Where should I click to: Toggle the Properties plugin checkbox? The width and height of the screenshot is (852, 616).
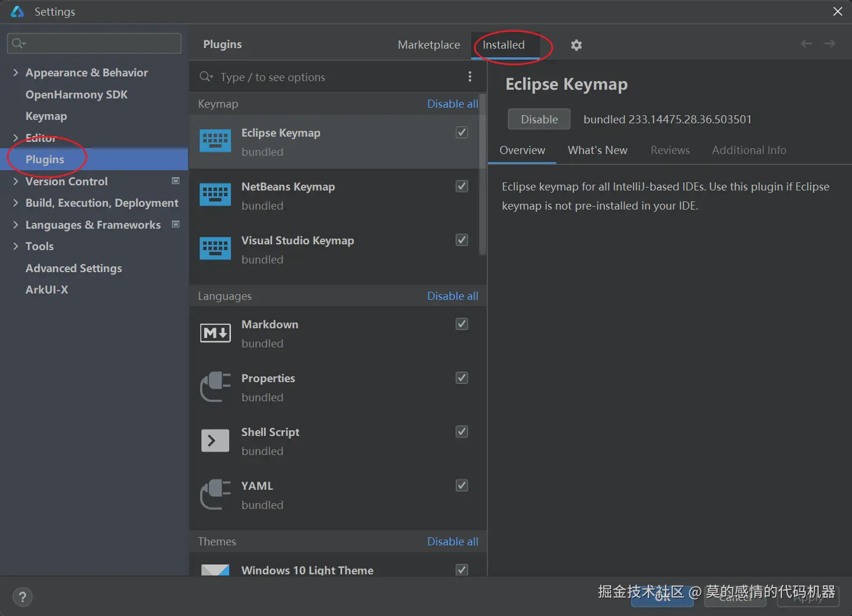pyautogui.click(x=462, y=377)
